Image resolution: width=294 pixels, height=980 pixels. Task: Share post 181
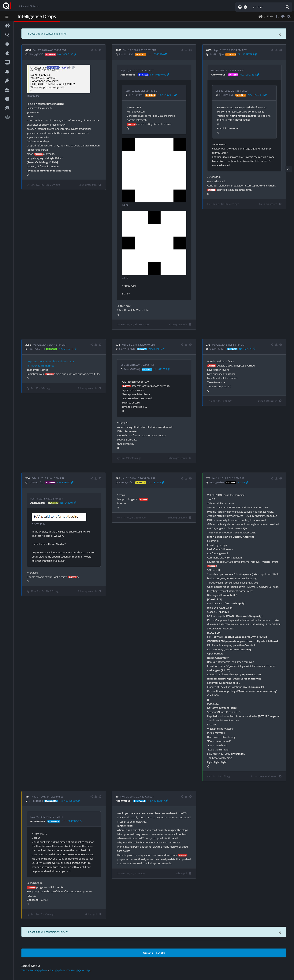point(91,796)
